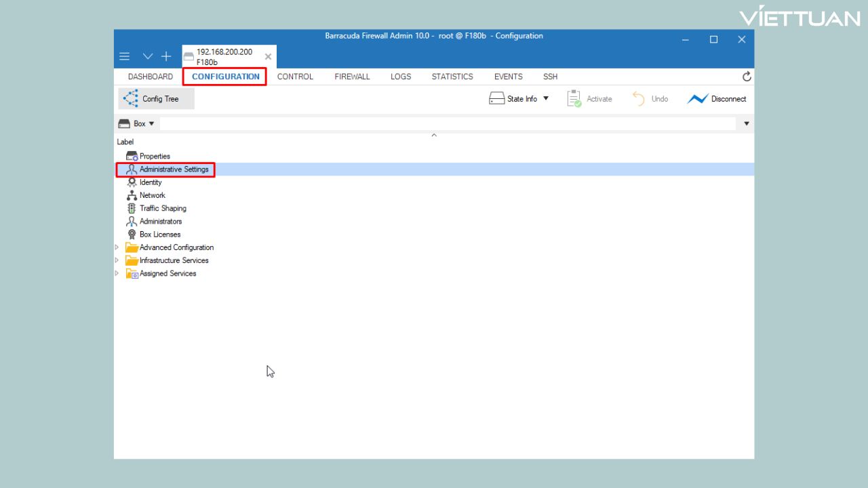Switch to the FIREWALL tab
The image size is (868, 488).
coord(352,77)
